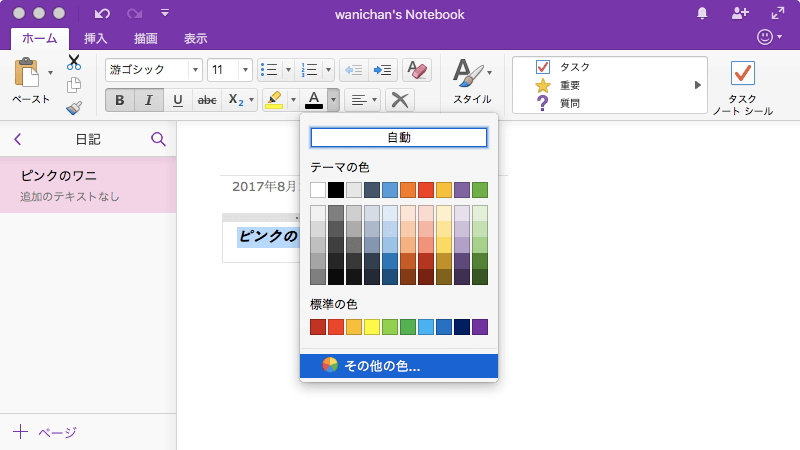Apply font color A icon

314,100
